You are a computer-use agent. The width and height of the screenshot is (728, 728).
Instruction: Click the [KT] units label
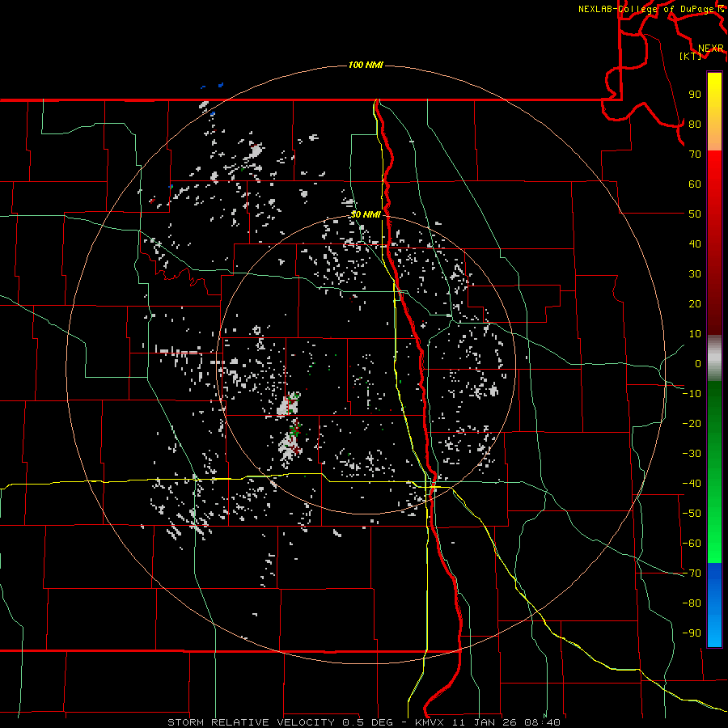click(691, 56)
